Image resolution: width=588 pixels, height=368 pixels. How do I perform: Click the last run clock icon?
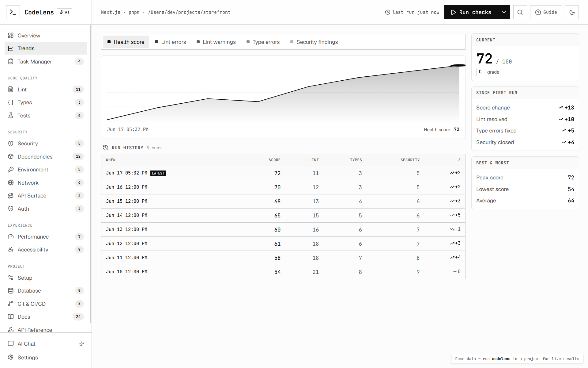[387, 12]
